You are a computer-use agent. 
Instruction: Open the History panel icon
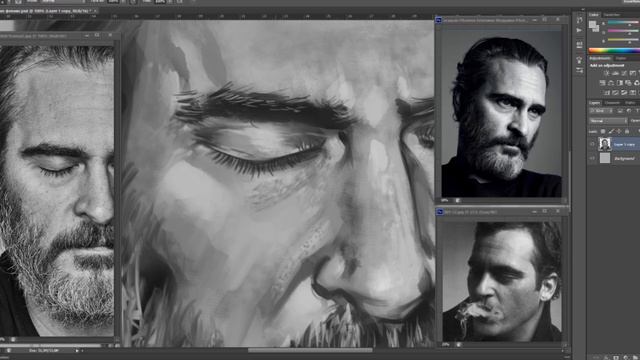click(x=579, y=20)
